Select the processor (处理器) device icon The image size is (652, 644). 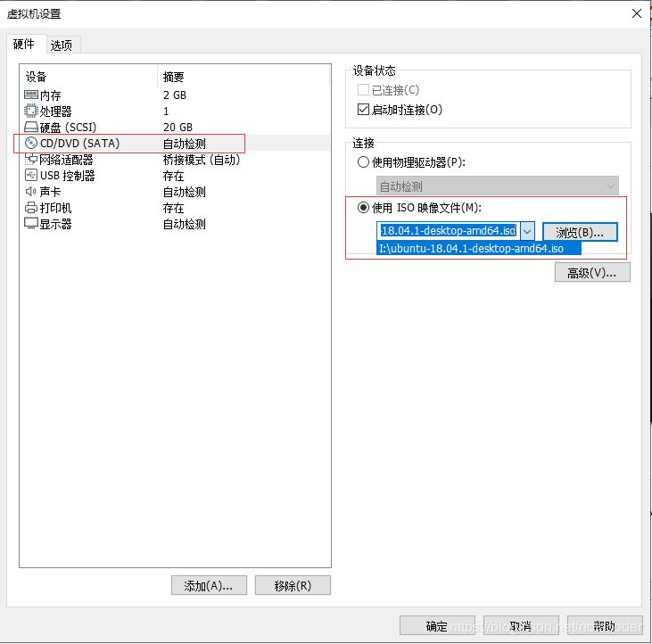coord(31,111)
